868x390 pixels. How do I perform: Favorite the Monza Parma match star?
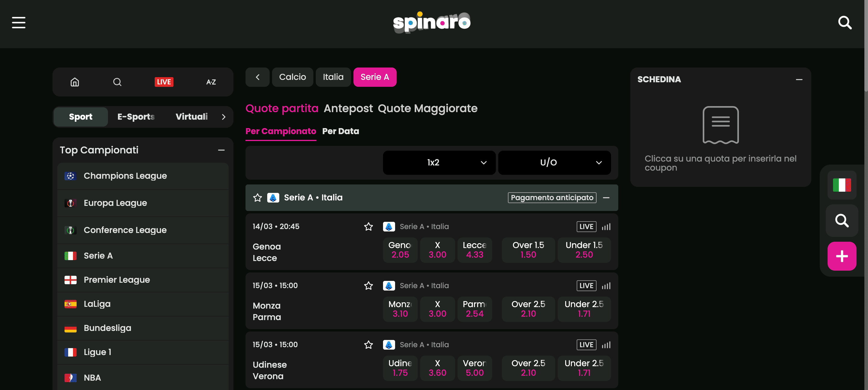point(368,286)
